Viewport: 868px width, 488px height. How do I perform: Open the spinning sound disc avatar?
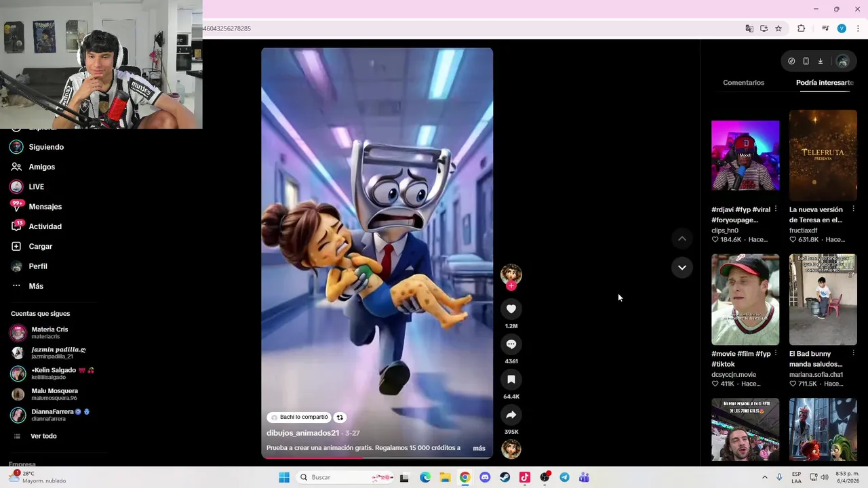click(511, 449)
